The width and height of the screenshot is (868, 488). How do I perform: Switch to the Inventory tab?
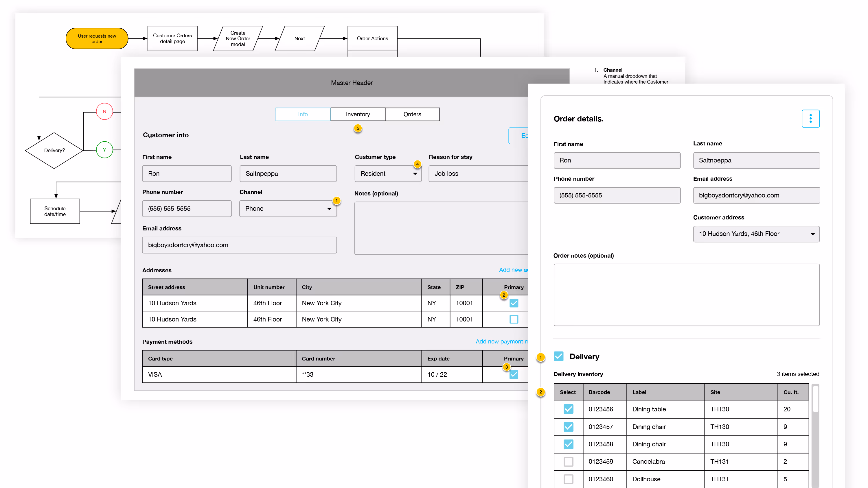click(x=358, y=114)
